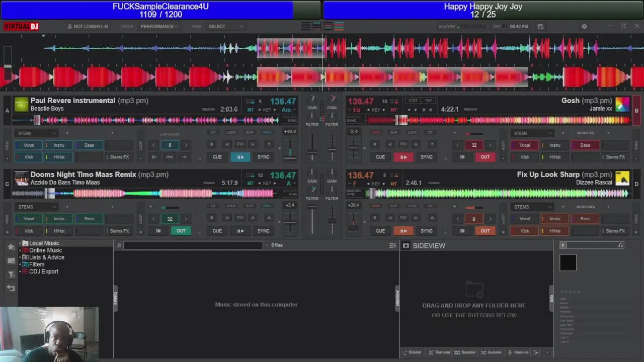Click the Gosh track overview waveform
This screenshot has width=644, height=362.
click(x=498, y=120)
